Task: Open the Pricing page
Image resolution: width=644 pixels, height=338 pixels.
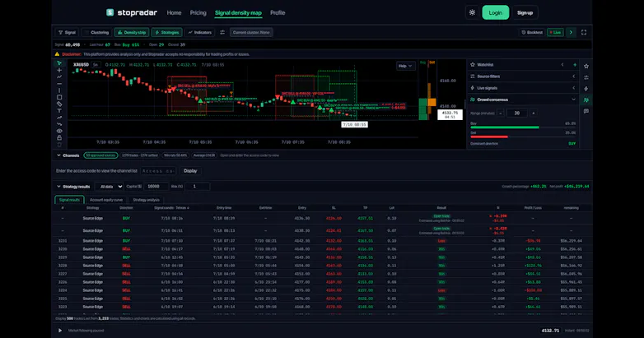Action: (x=198, y=12)
